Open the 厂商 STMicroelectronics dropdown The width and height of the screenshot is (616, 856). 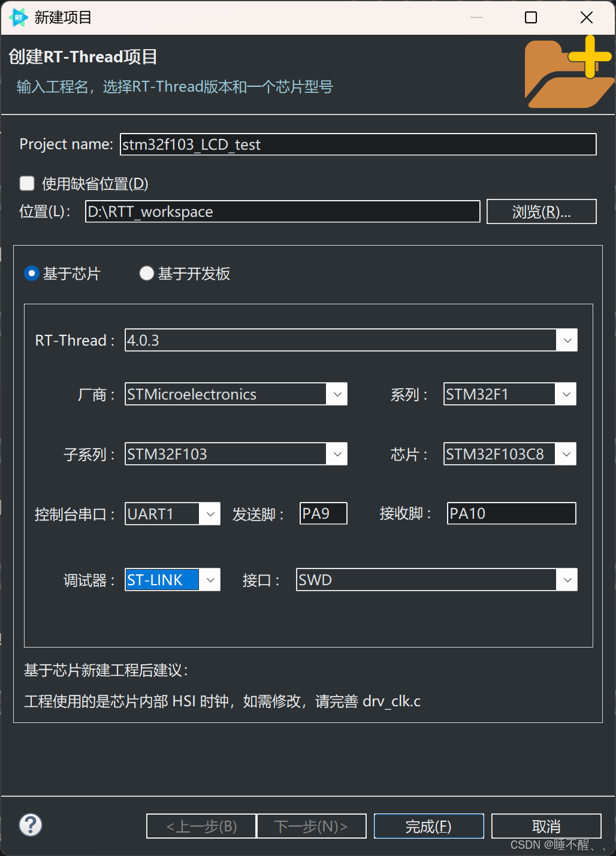337,394
